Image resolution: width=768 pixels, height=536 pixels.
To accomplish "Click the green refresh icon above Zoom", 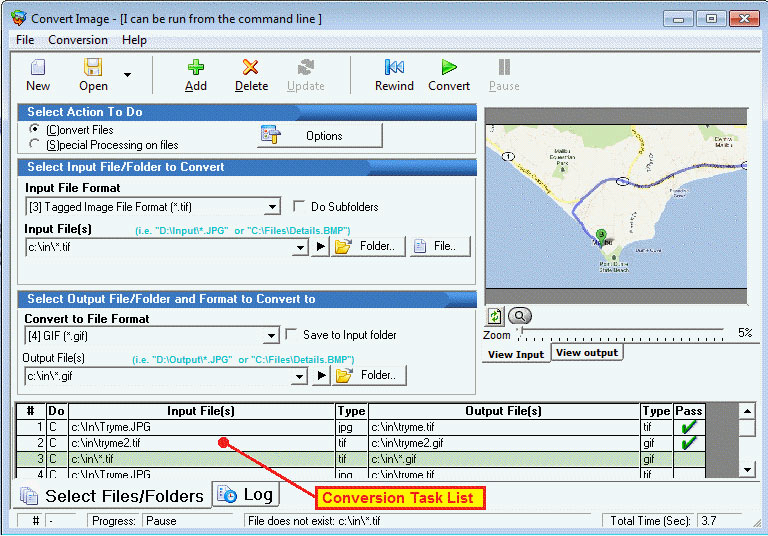I will point(494,316).
